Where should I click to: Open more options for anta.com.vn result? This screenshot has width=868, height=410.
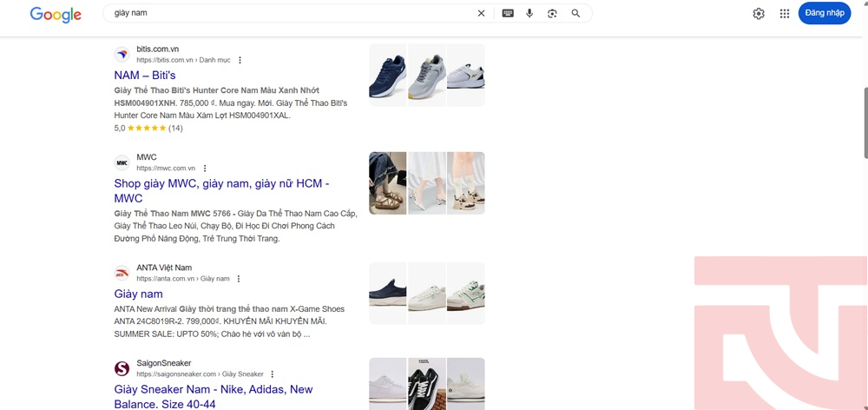239,279
